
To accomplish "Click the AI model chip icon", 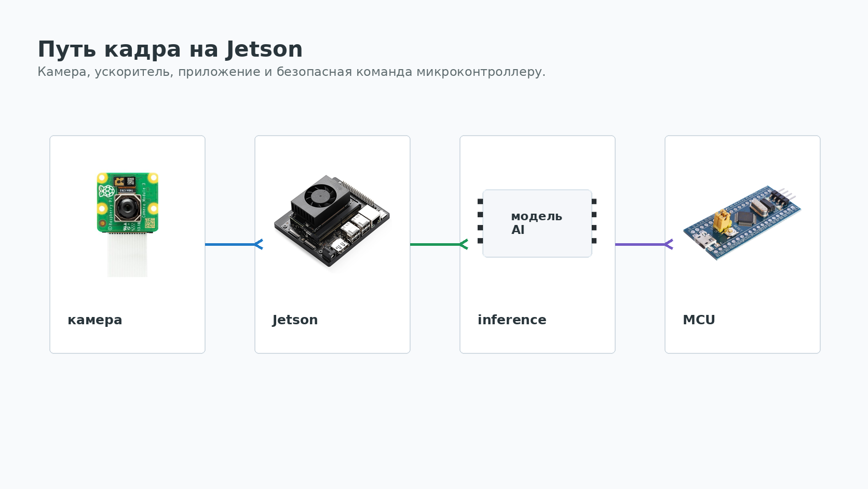I will click(x=537, y=223).
